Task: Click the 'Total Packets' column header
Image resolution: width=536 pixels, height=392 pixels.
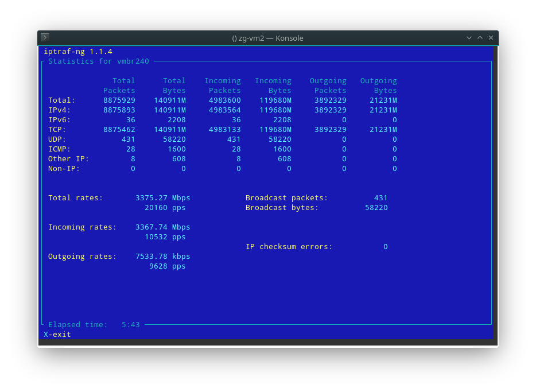Action: pos(119,86)
